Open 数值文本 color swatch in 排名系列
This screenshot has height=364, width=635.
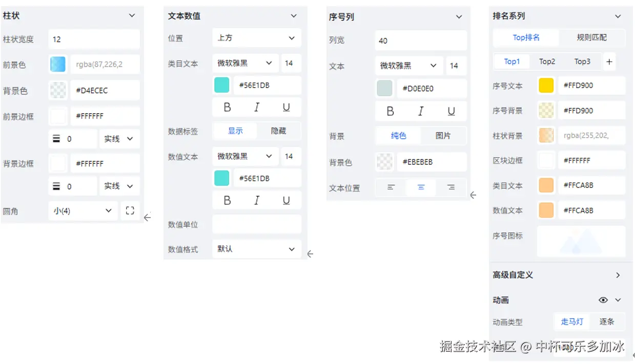[546, 210]
